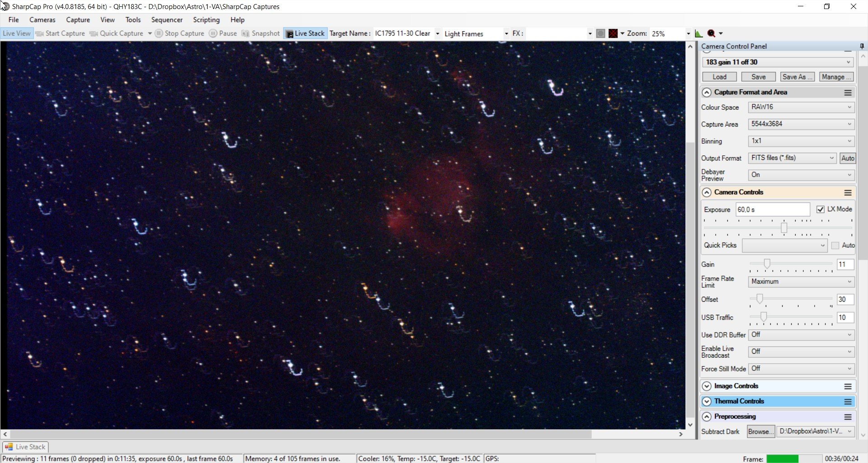Open the Binning 1x1 dropdown
The height and width of the screenshot is (463, 868).
[x=801, y=141]
